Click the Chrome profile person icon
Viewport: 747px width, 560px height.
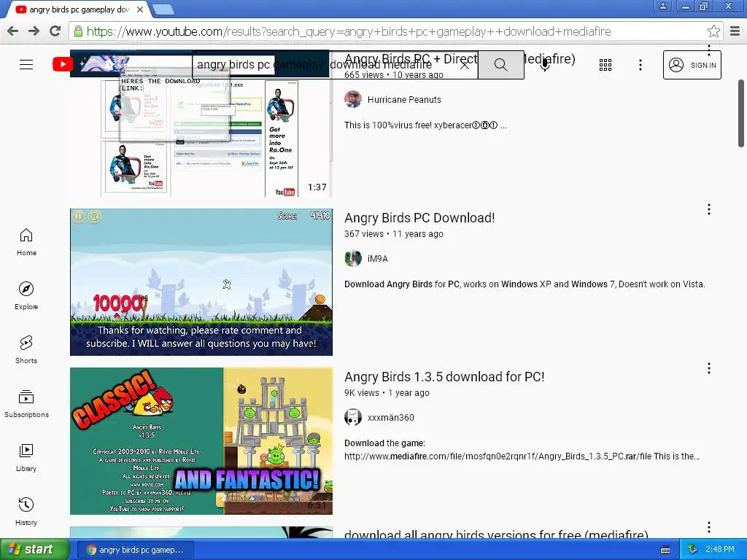point(662,6)
